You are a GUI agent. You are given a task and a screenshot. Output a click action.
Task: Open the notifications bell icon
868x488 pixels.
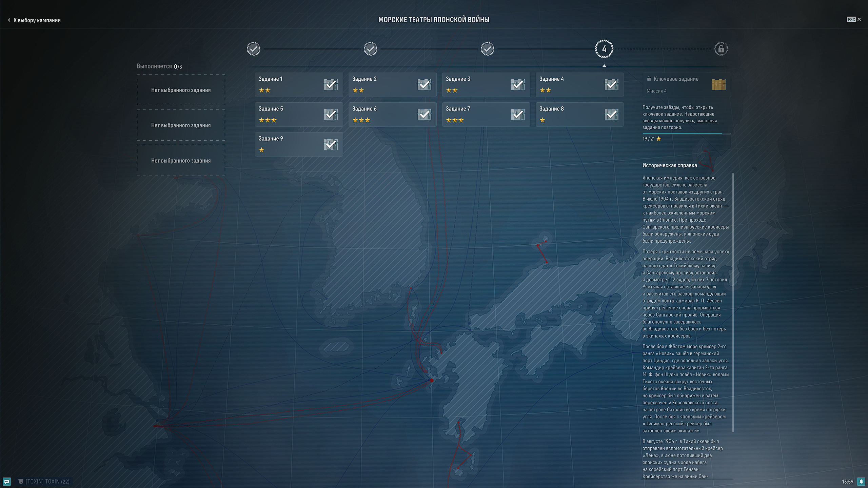[x=861, y=482]
